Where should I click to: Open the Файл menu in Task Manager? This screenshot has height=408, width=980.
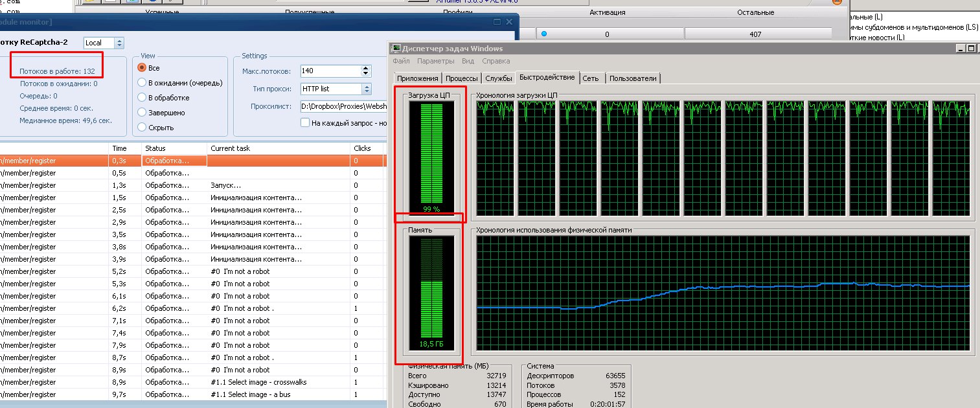401,62
